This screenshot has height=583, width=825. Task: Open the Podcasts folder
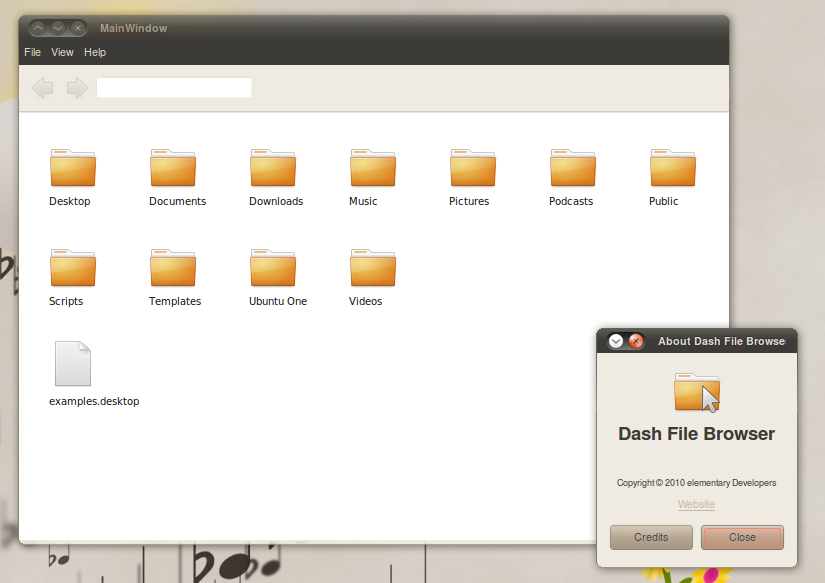click(570, 168)
